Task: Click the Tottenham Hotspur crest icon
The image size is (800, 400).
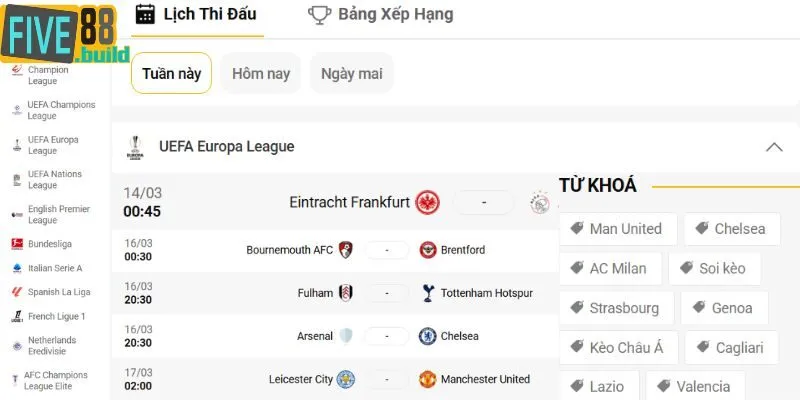Action: [428, 293]
